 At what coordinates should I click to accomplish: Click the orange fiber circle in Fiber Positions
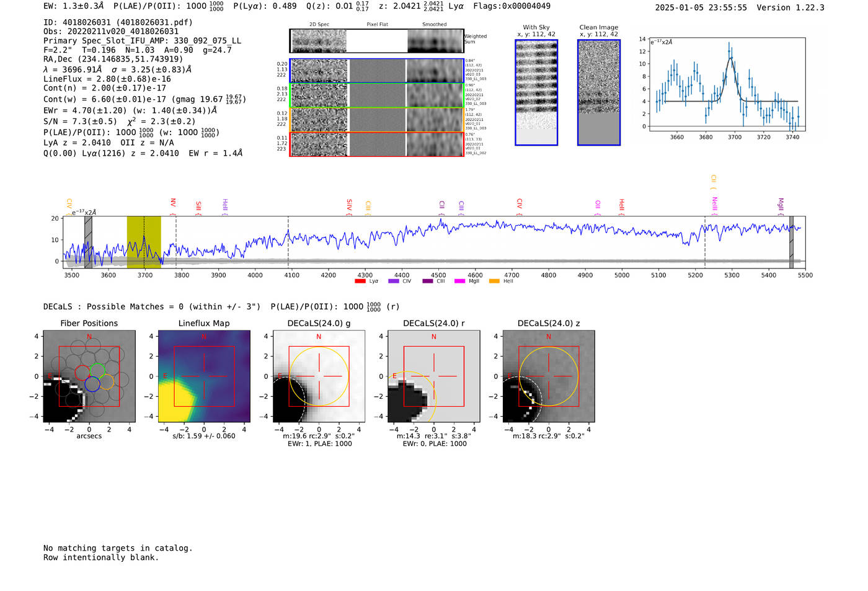(x=107, y=381)
